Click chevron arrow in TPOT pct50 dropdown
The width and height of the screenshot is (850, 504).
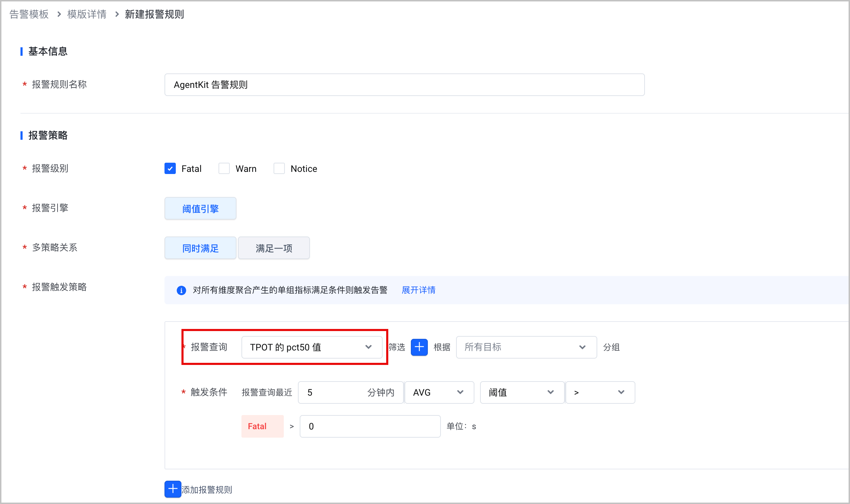tap(369, 347)
